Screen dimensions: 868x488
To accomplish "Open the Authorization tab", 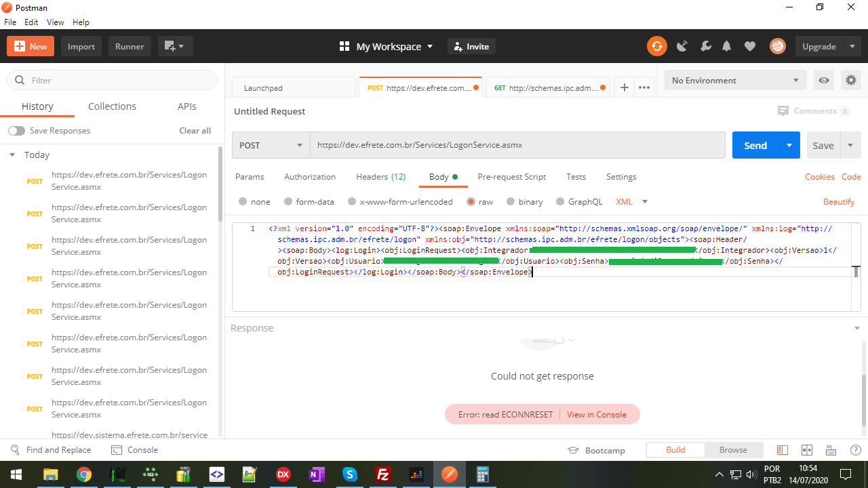I will click(x=310, y=177).
